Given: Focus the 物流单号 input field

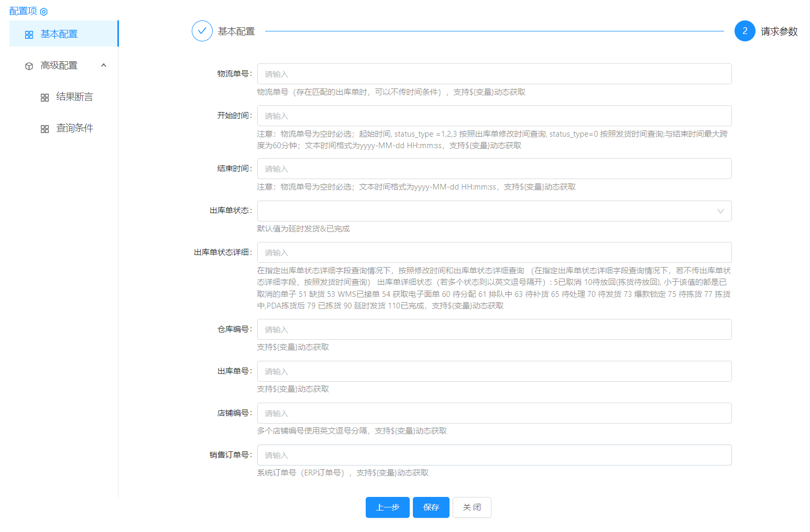Looking at the screenshot, I should [494, 74].
